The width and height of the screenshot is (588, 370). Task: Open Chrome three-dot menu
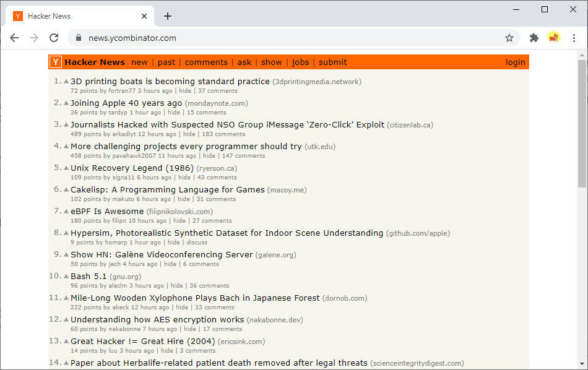(x=574, y=38)
